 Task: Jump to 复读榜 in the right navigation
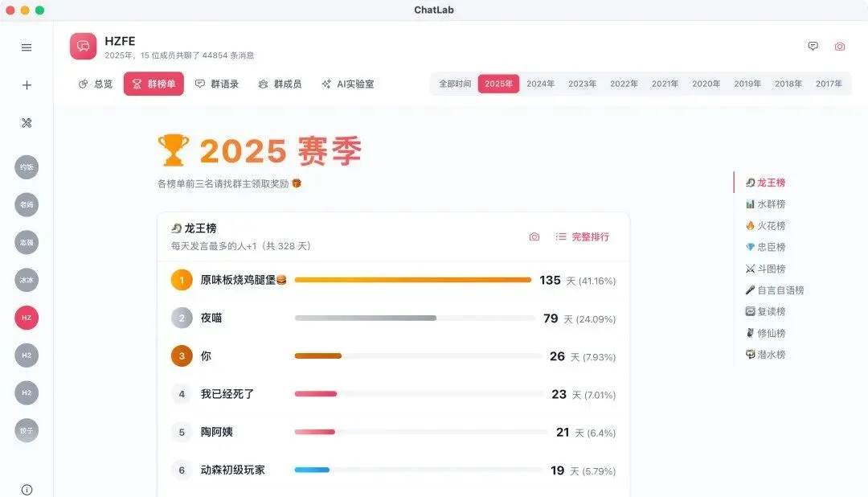pyautogui.click(x=766, y=312)
